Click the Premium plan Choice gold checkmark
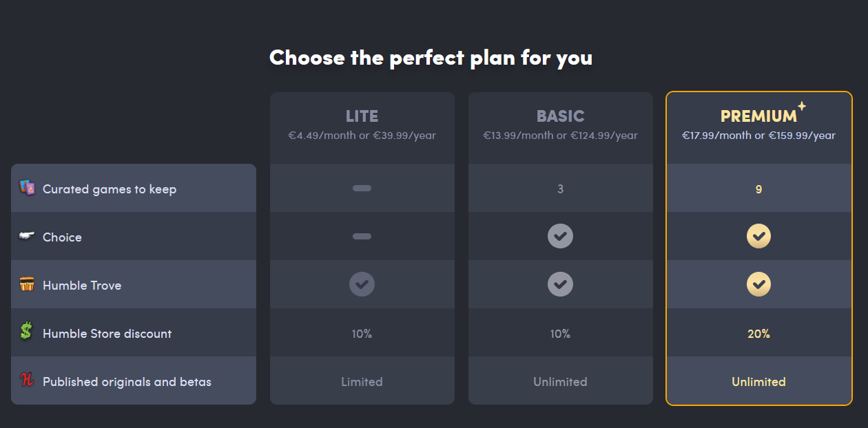The image size is (868, 428). pos(758,237)
